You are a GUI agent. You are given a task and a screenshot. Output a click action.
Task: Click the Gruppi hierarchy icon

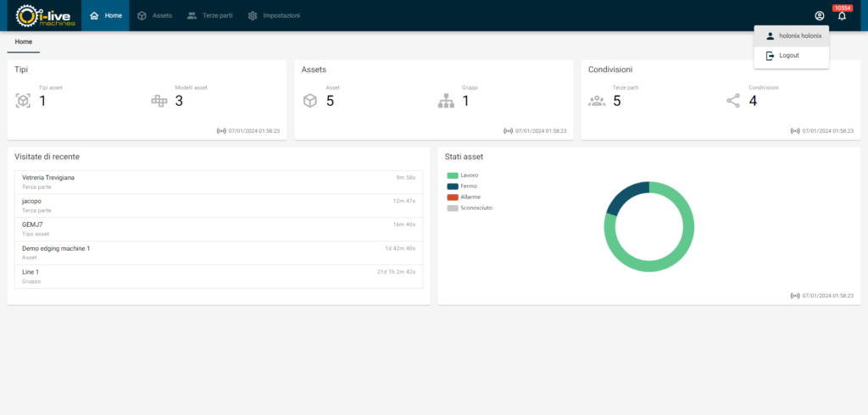tap(446, 101)
